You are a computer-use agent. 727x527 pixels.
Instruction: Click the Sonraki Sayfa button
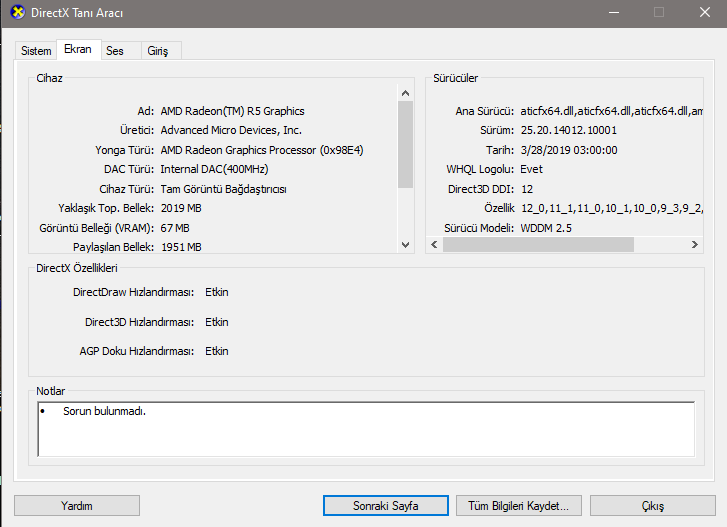(386, 506)
